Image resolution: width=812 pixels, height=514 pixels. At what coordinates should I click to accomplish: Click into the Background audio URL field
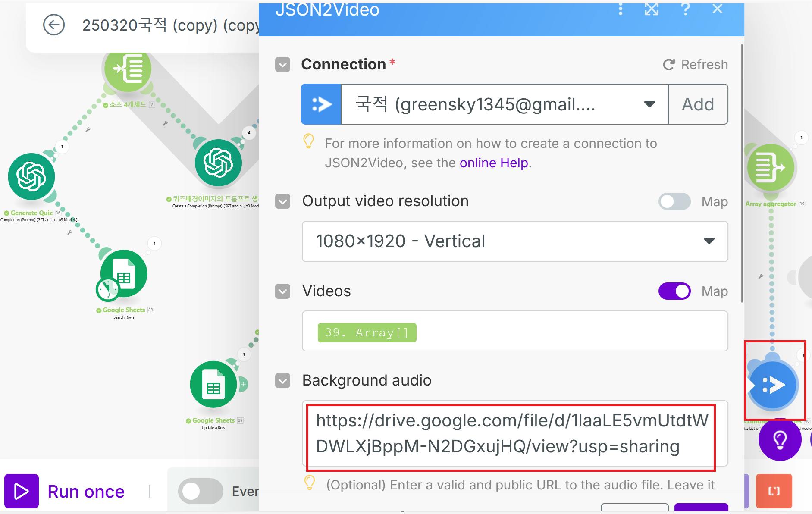point(515,433)
